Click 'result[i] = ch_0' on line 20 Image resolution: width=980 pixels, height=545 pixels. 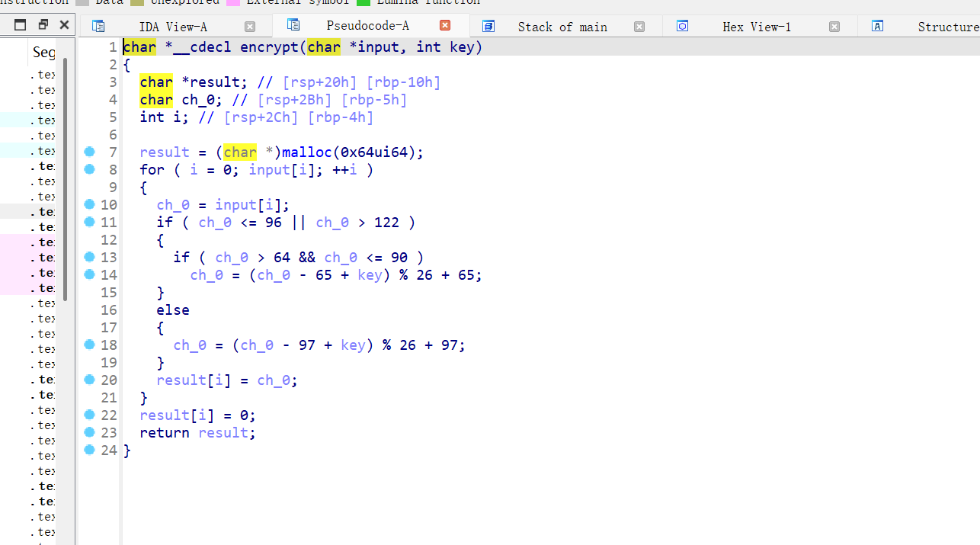click(x=227, y=380)
